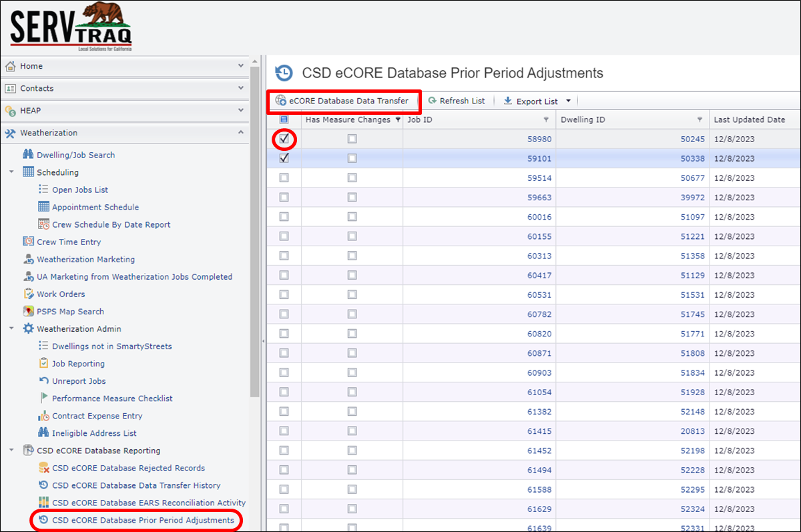
Task: Click the CSD eCORE Database Reporting icon
Action: pos(28,451)
